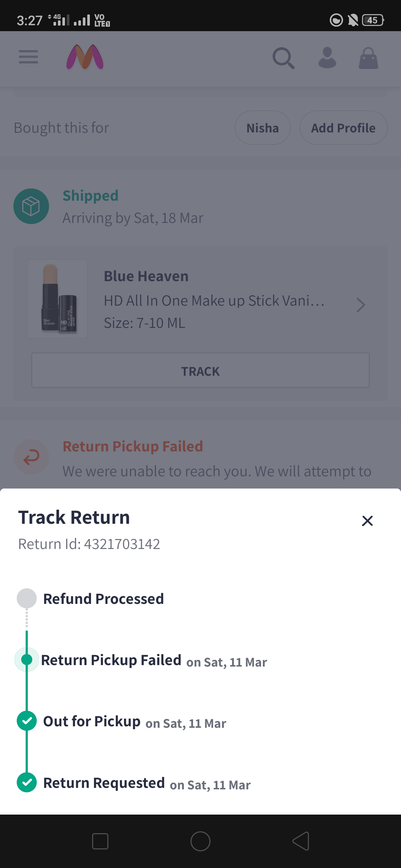Open the search icon
401x868 pixels.
284,58
